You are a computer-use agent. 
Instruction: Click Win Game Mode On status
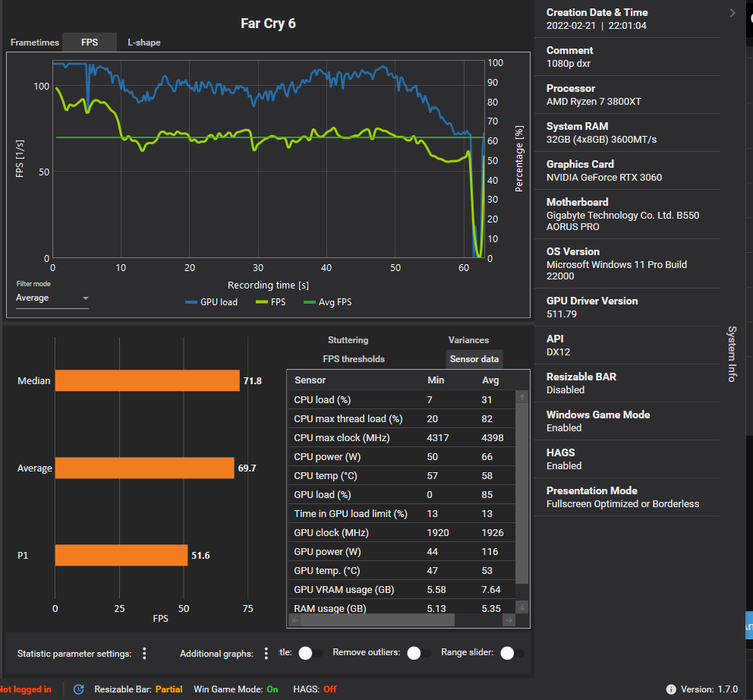(236, 689)
